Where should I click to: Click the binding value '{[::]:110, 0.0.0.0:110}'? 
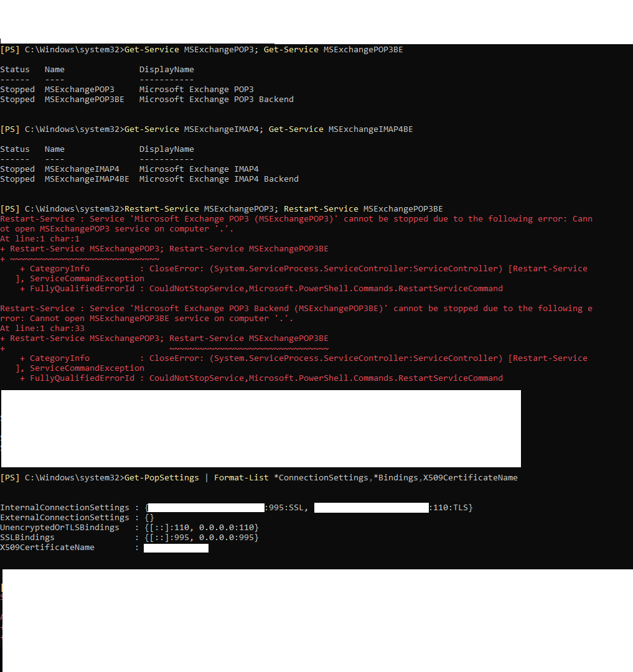point(202,528)
